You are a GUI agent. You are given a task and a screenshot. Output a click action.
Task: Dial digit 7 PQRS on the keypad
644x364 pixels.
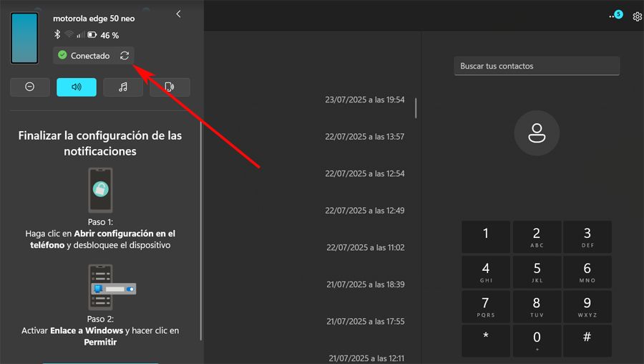pos(486,307)
